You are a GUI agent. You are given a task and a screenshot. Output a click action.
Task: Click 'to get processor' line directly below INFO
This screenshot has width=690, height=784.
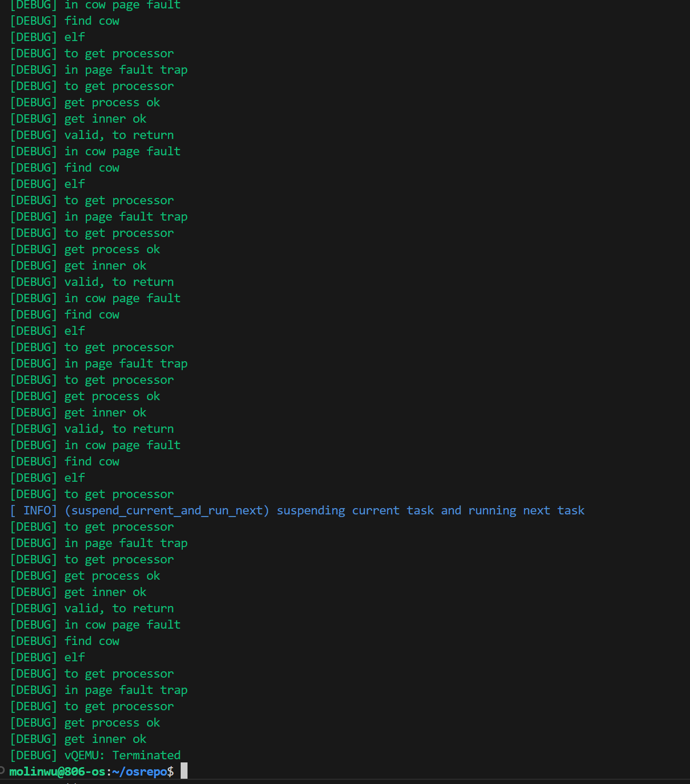coord(119,527)
